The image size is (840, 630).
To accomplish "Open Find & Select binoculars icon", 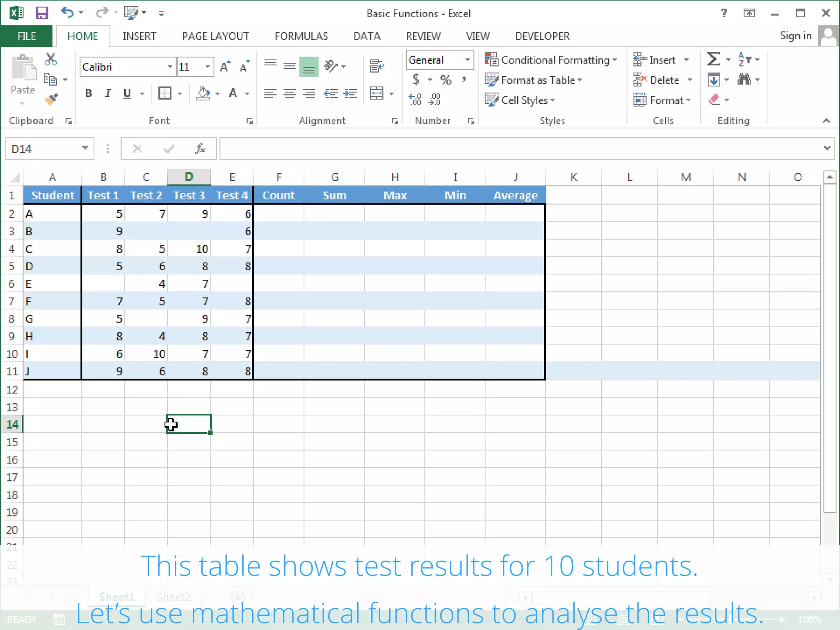I will 744,79.
